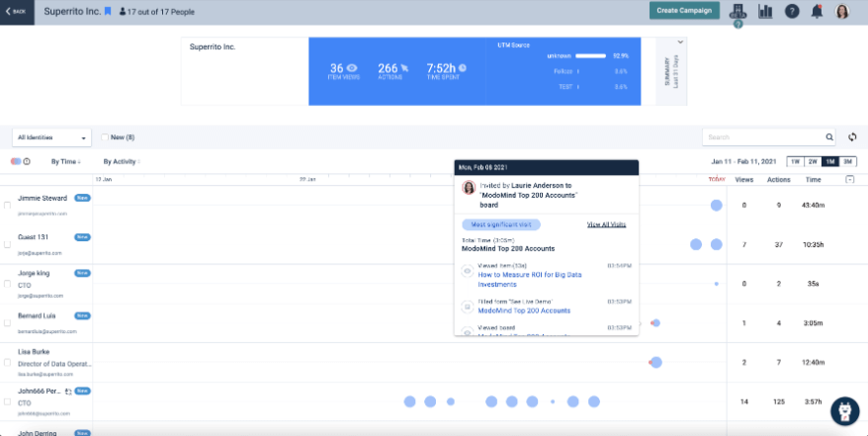This screenshot has height=436, width=868.
Task: Select the 3M time range
Action: (848, 161)
